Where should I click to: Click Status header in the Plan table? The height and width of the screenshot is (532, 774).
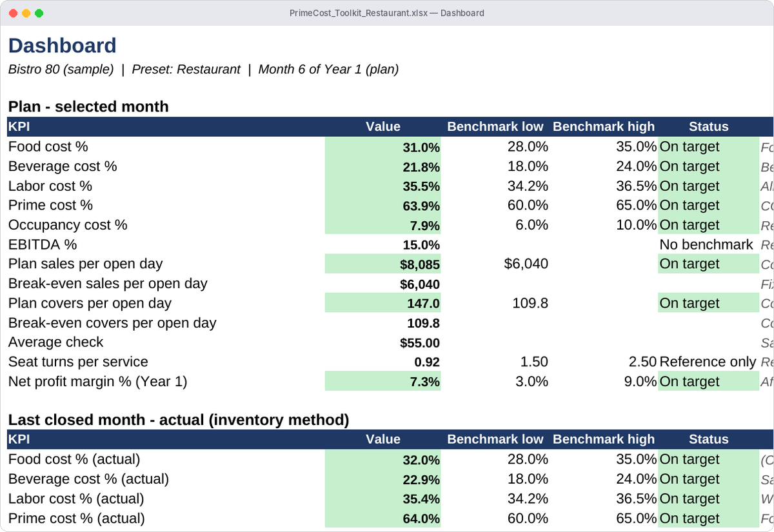point(708,127)
